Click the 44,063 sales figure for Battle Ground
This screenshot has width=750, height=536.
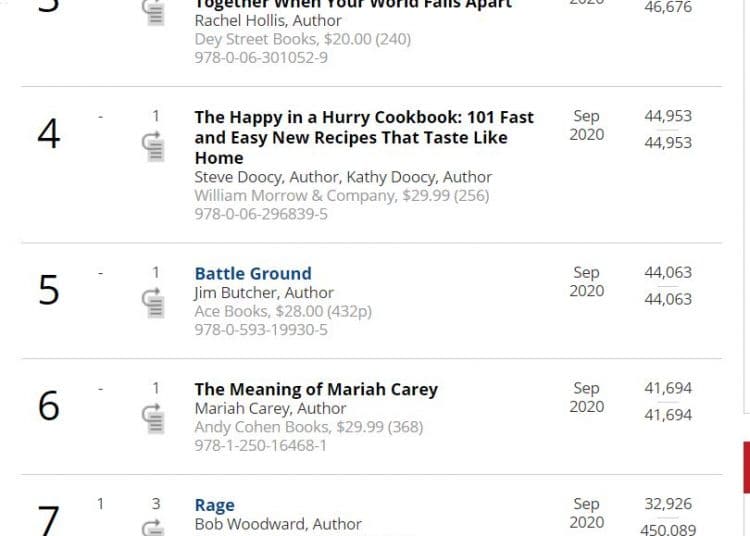pos(668,272)
